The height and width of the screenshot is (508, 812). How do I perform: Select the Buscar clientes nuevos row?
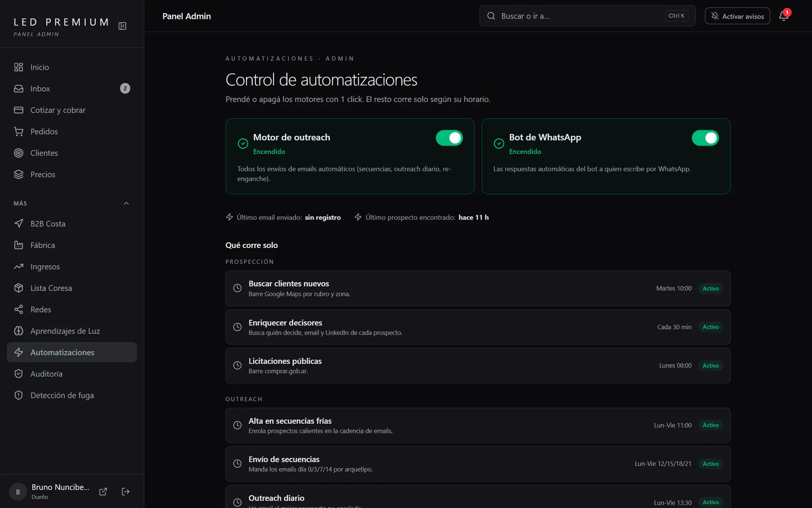(478, 289)
